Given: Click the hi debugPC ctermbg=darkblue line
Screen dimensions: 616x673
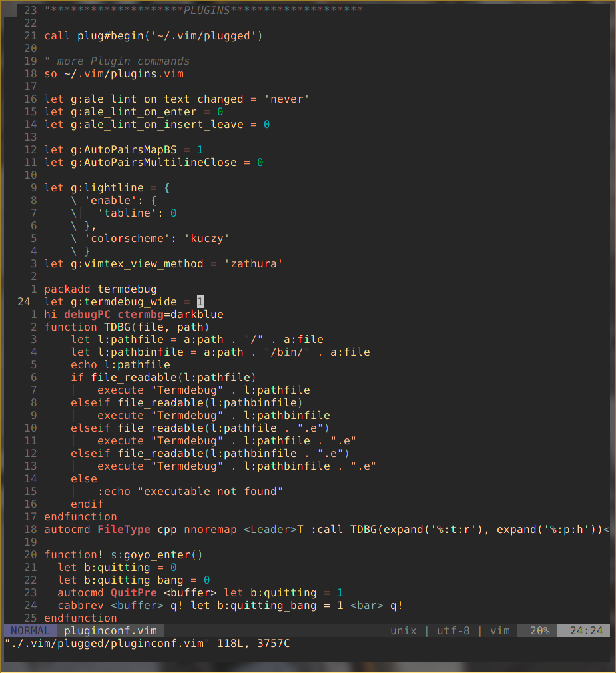Looking at the screenshot, I should pos(134,315).
